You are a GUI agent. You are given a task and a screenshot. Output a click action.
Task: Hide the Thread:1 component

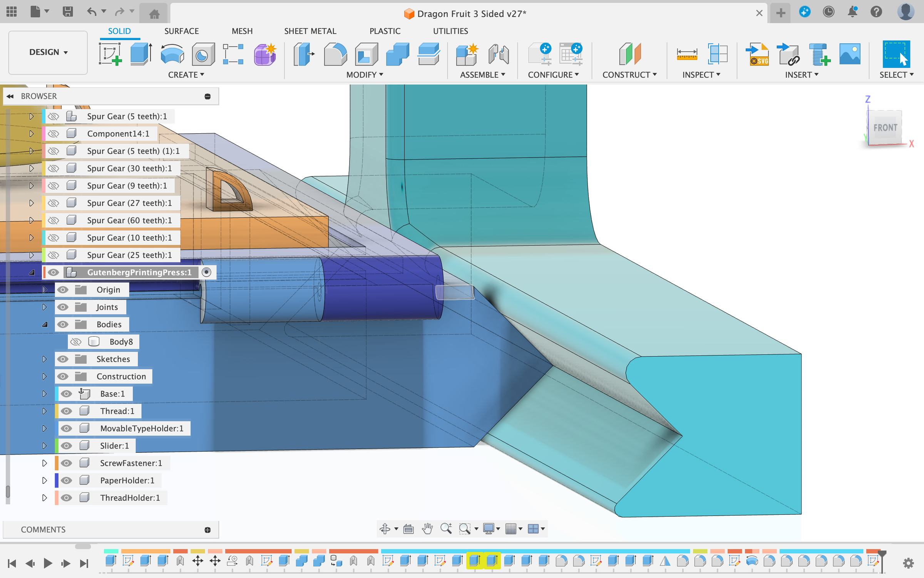[66, 411]
